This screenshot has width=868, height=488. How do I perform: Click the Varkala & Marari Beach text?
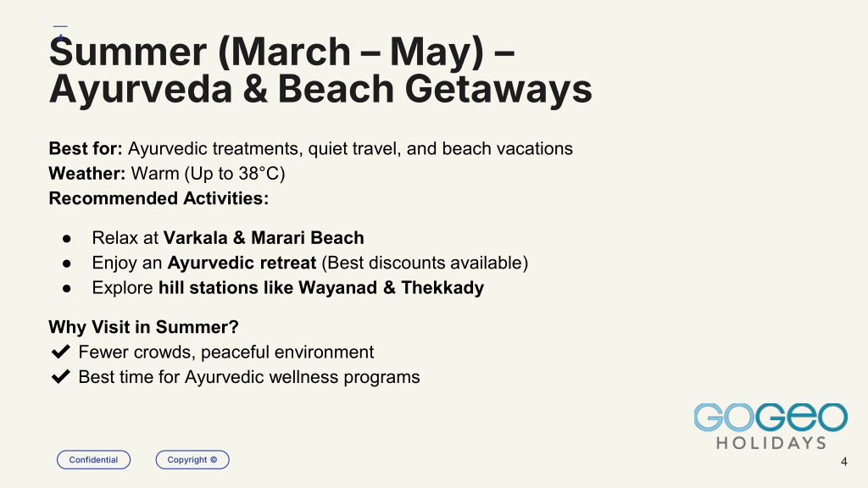click(x=264, y=237)
